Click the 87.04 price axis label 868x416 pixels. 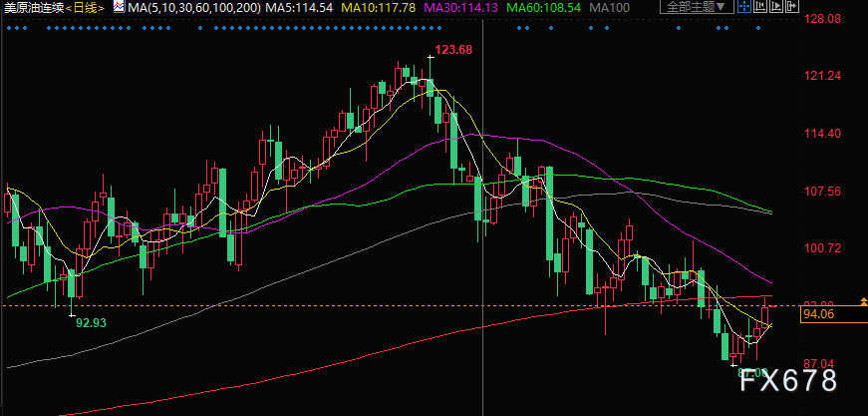pyautogui.click(x=819, y=364)
